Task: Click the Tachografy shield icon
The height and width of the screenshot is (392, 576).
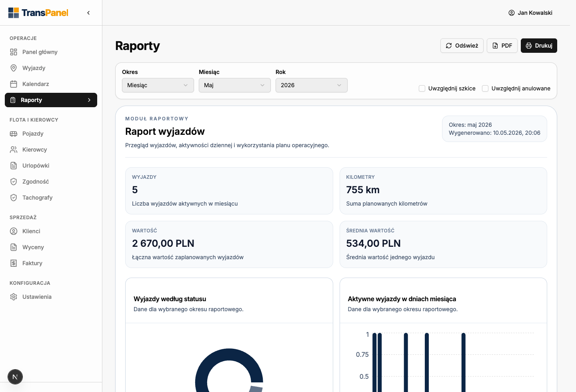Action: click(x=14, y=198)
